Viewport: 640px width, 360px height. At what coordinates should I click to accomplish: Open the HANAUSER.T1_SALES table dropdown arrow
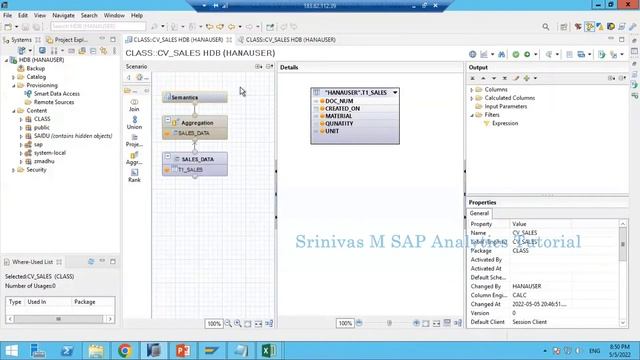point(395,93)
